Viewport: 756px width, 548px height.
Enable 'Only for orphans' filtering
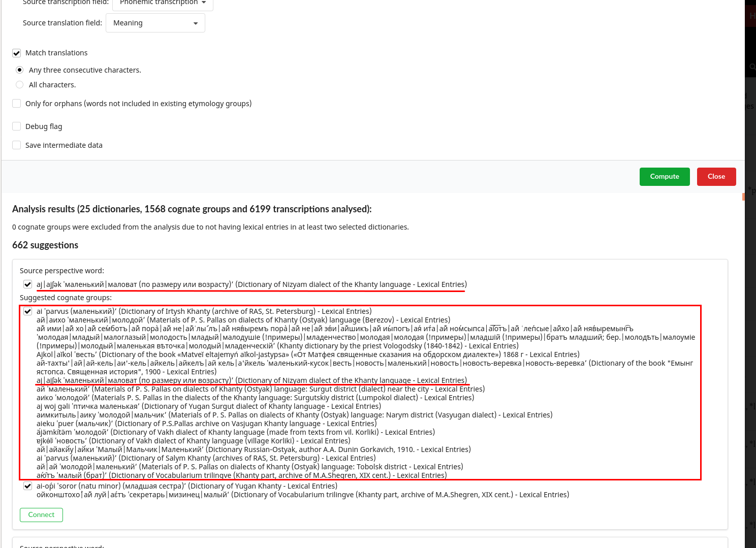pyautogui.click(x=16, y=103)
